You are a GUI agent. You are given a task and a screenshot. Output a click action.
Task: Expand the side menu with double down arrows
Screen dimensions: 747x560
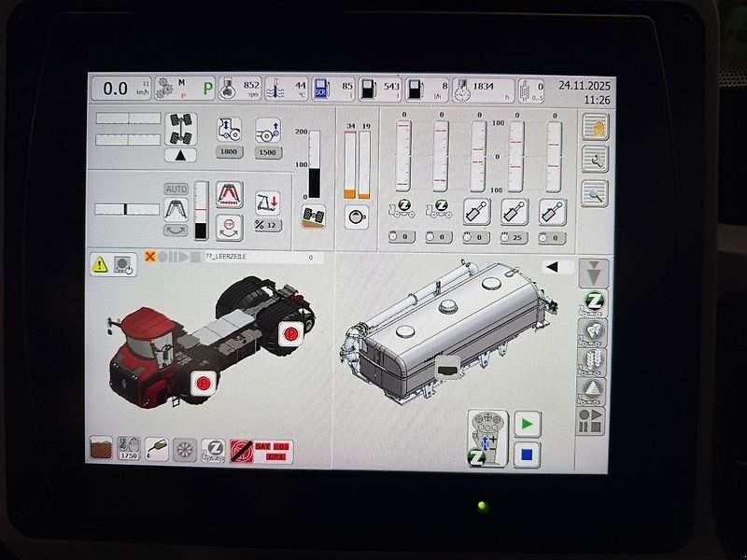[594, 273]
